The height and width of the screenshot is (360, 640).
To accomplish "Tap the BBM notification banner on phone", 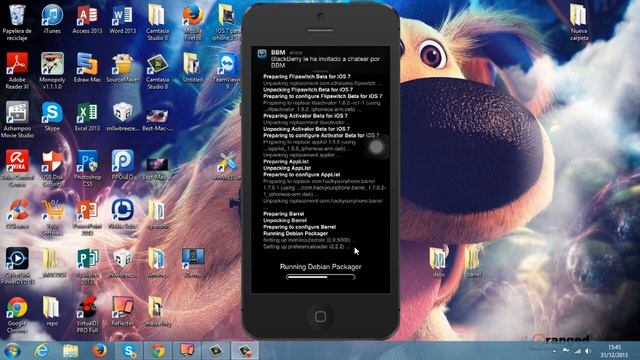I will 321,59.
